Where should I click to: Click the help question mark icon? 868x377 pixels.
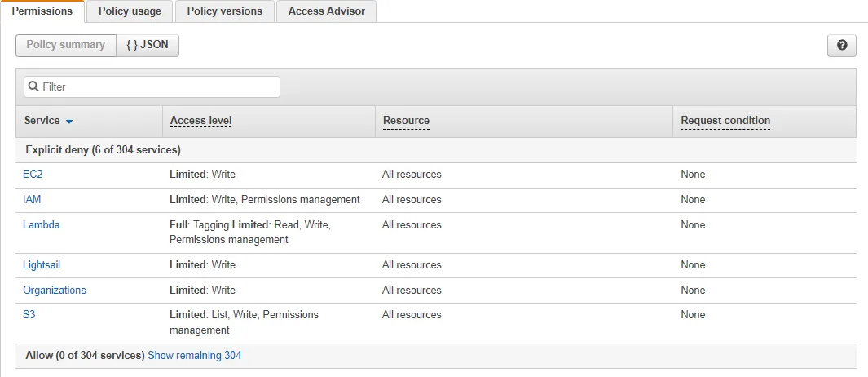pos(841,46)
